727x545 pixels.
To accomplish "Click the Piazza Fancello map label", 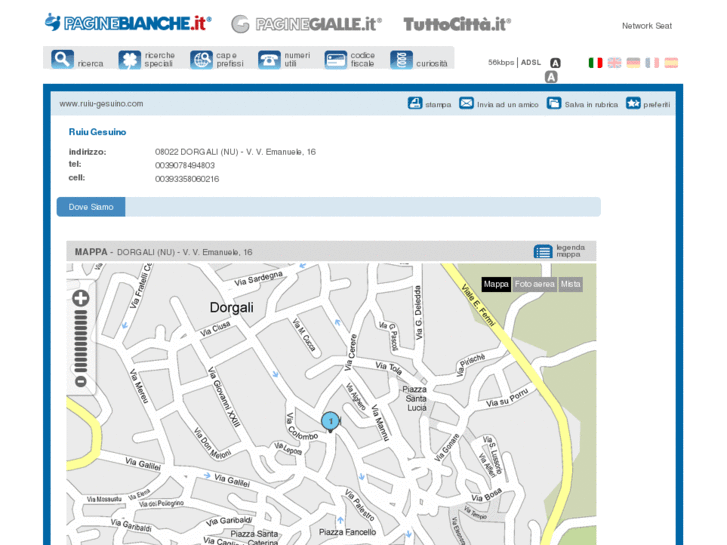I will click(347, 532).
